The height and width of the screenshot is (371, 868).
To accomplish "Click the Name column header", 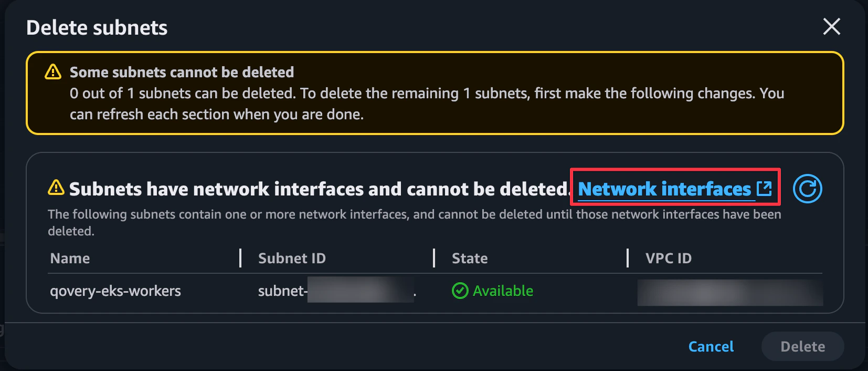I will click(69, 258).
